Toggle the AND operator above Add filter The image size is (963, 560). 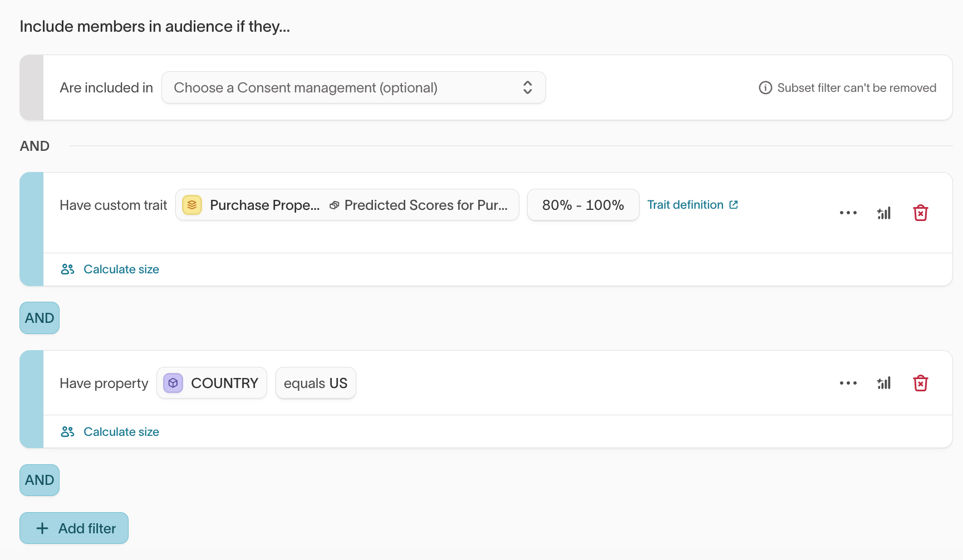tap(40, 480)
